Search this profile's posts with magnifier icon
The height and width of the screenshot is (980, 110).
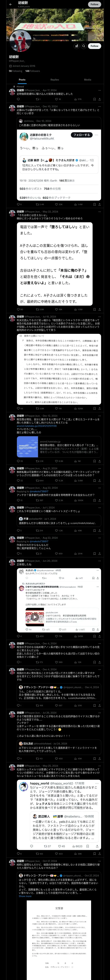coord(84,46)
